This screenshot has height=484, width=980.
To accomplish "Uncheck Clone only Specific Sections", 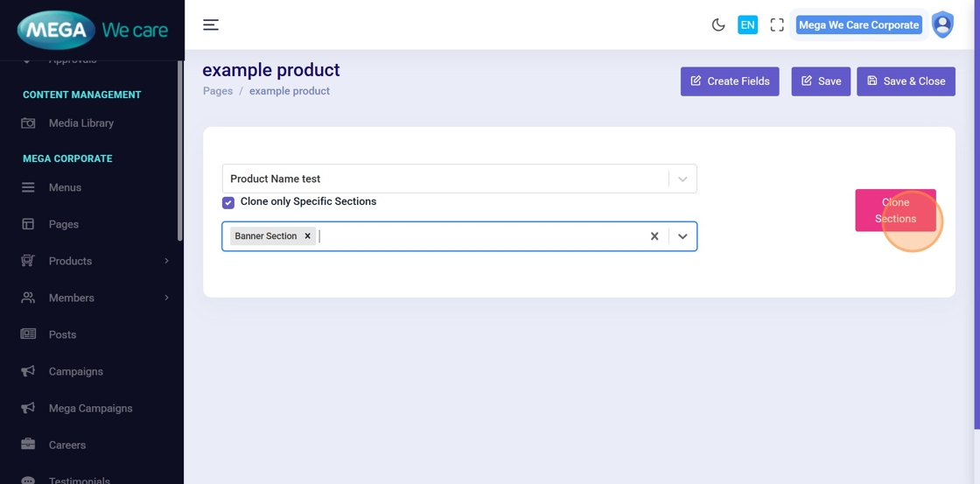I will point(228,202).
